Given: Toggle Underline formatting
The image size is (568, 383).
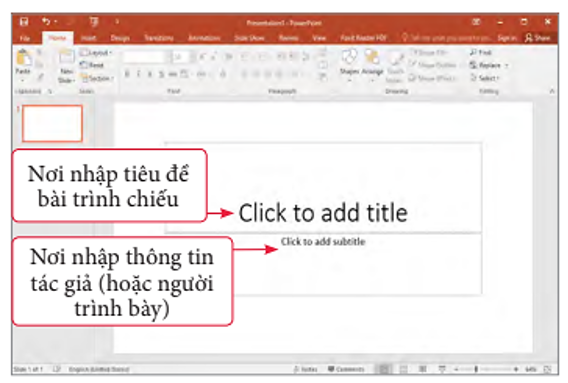Looking at the screenshot, I should click(x=150, y=74).
